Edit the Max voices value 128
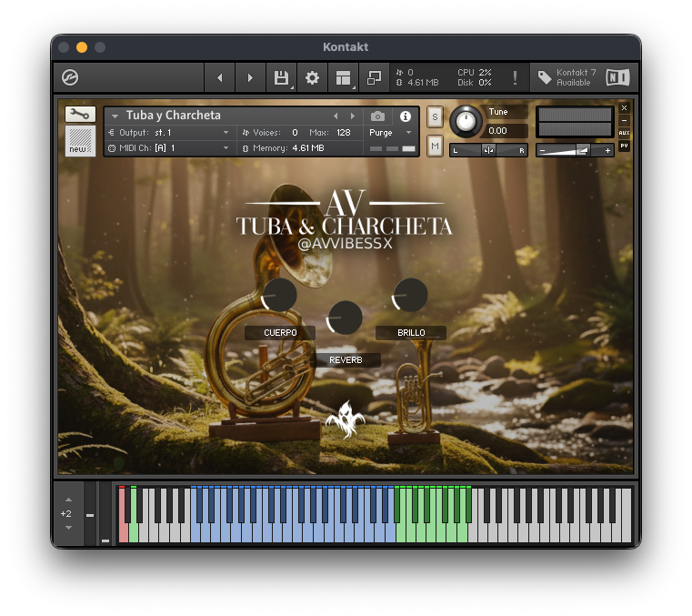This screenshot has height=616, width=692. (344, 133)
